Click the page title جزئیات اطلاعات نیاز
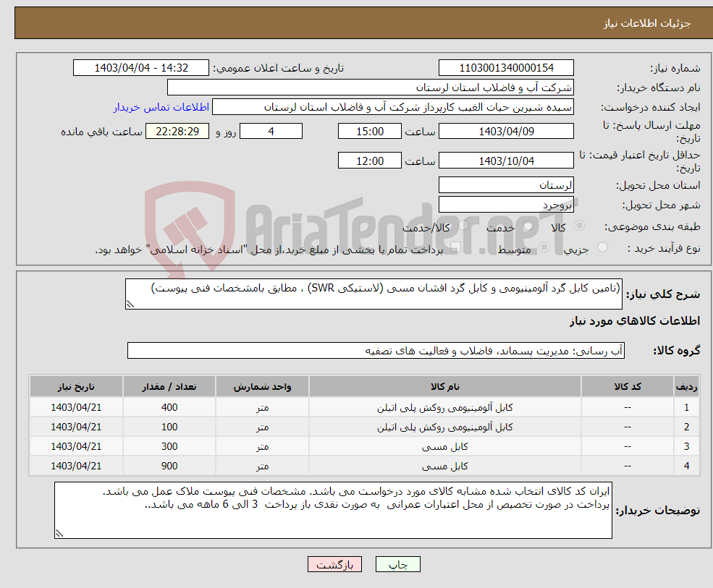Image resolution: width=713 pixels, height=588 pixels. point(646,23)
